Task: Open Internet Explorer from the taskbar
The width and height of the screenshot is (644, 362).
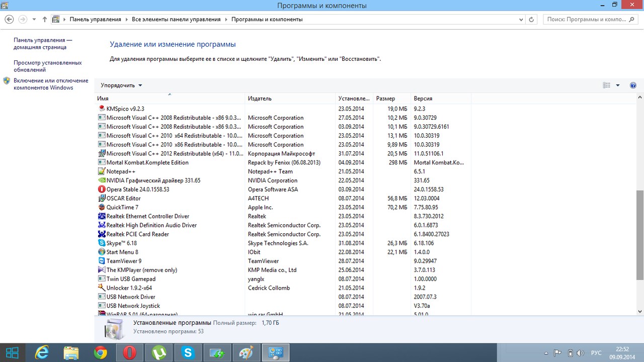Action: coord(42,353)
